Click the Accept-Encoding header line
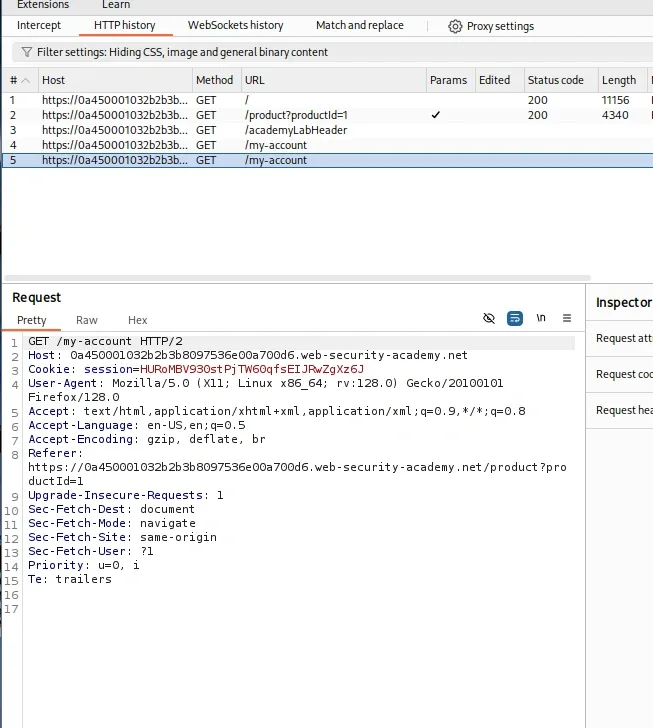The width and height of the screenshot is (653, 728). click(x=147, y=439)
